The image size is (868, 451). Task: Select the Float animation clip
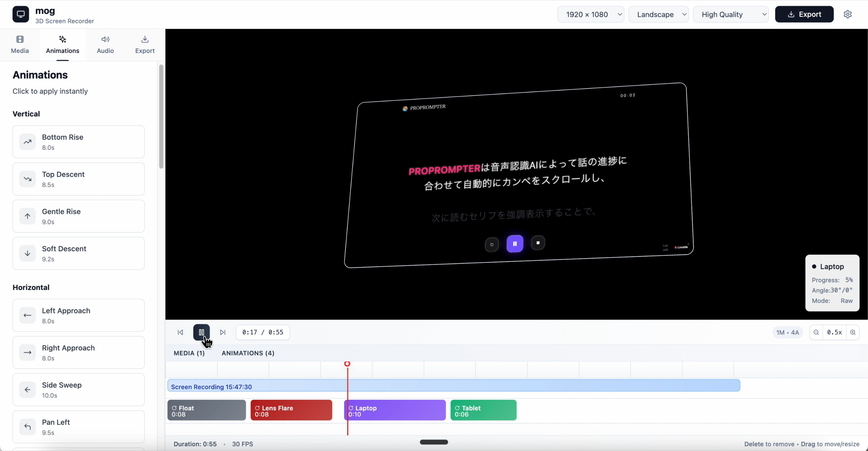pos(207,410)
